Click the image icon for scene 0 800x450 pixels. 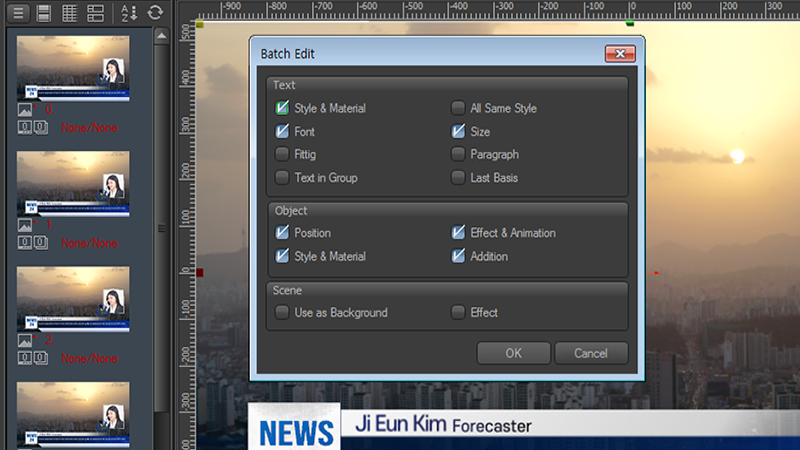pyautogui.click(x=24, y=110)
